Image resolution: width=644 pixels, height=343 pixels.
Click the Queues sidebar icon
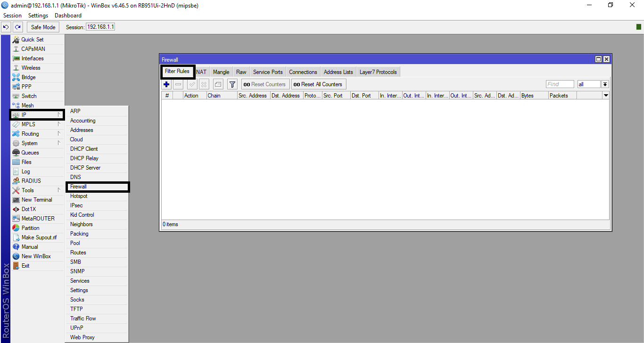[x=16, y=153]
